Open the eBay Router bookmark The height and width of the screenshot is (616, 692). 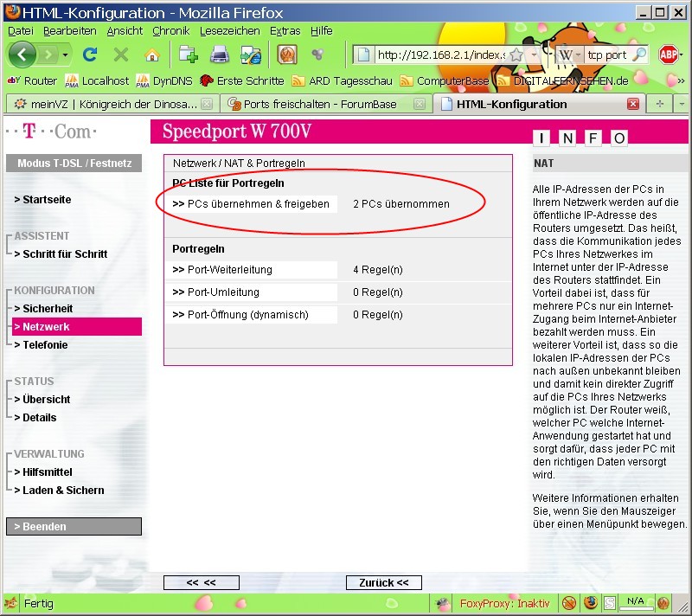click(32, 80)
